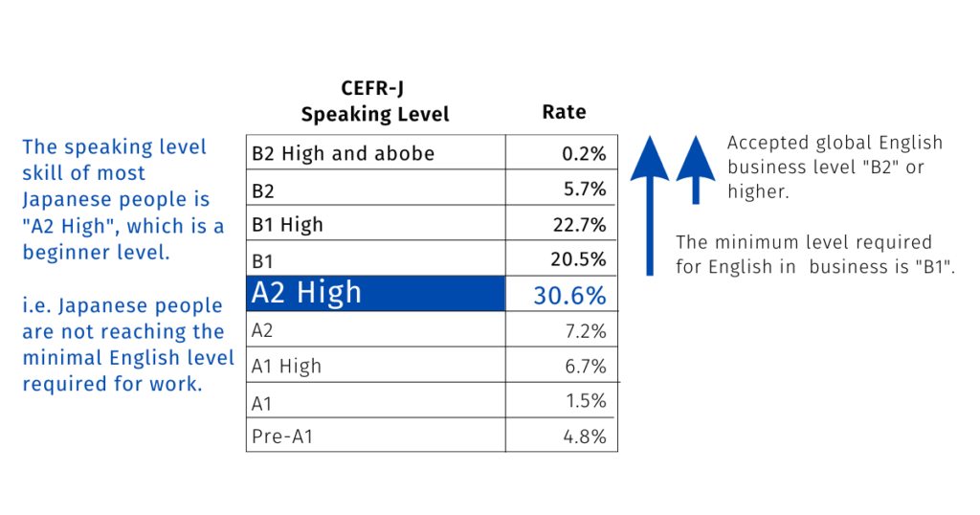Image resolution: width=980 pixels, height=515 pixels.
Task: Click the 30.6% rate value
Action: (569, 296)
